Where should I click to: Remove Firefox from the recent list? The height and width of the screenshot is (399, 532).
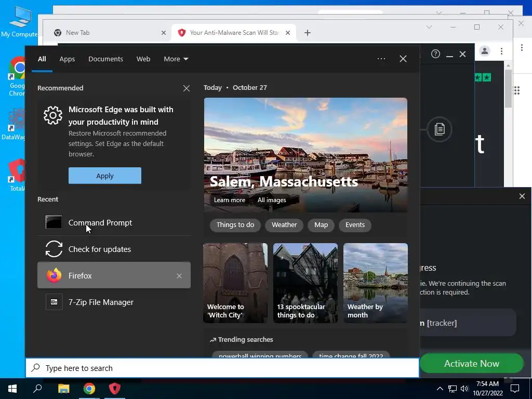[179, 276]
